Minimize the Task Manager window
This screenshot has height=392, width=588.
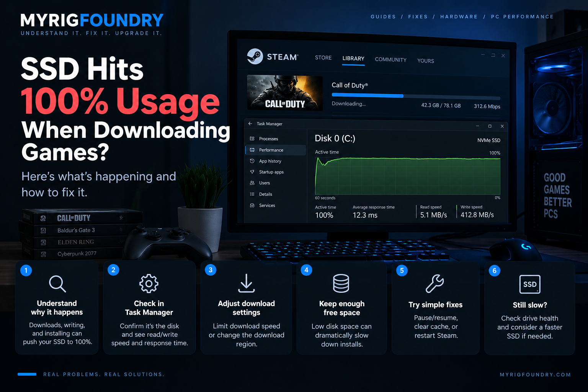[x=477, y=126]
